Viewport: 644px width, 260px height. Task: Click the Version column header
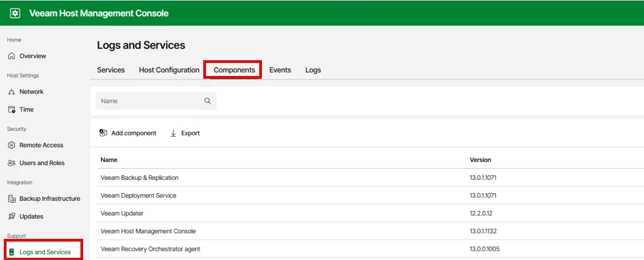pyautogui.click(x=480, y=160)
